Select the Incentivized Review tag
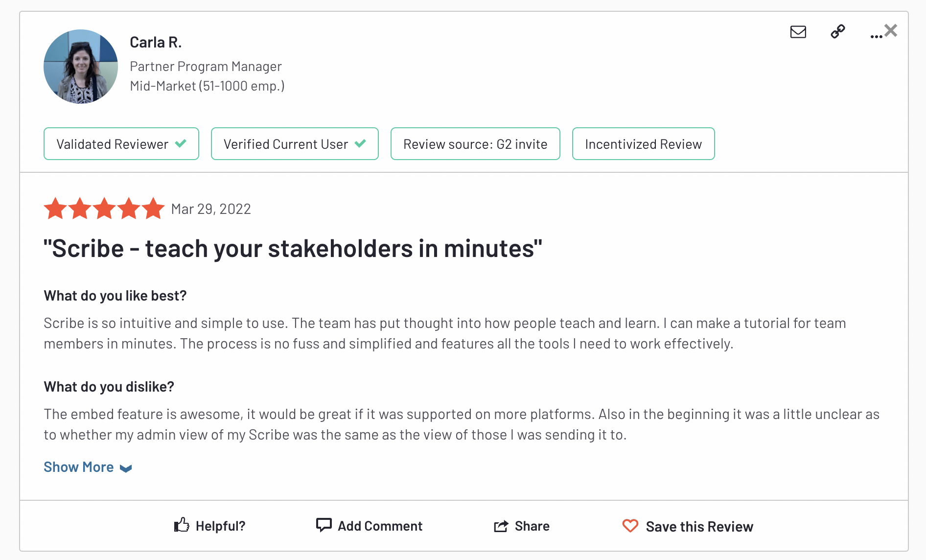The image size is (926, 560). pyautogui.click(x=644, y=144)
